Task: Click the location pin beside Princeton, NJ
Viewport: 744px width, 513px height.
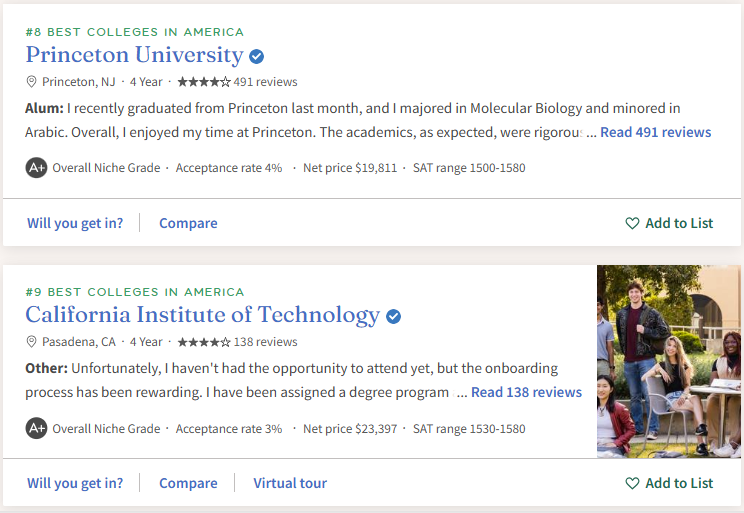Action: 32,82
